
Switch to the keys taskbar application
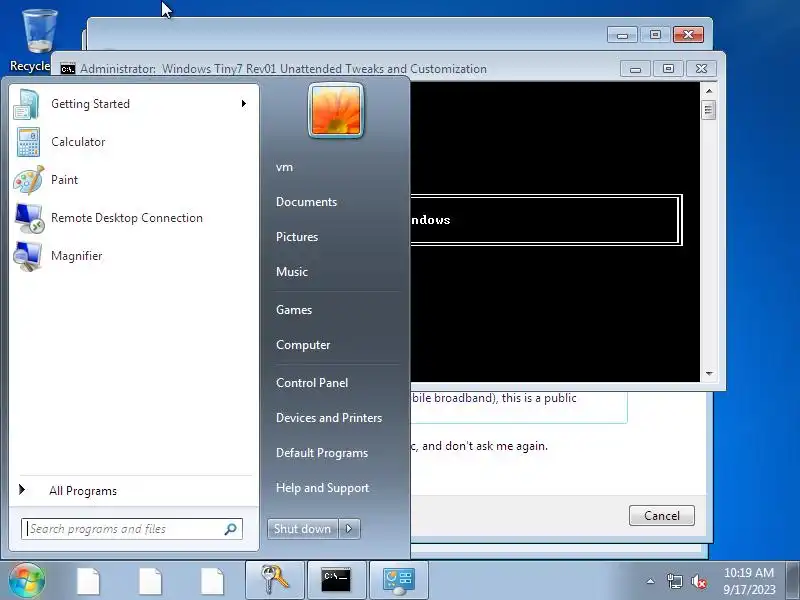(x=275, y=581)
